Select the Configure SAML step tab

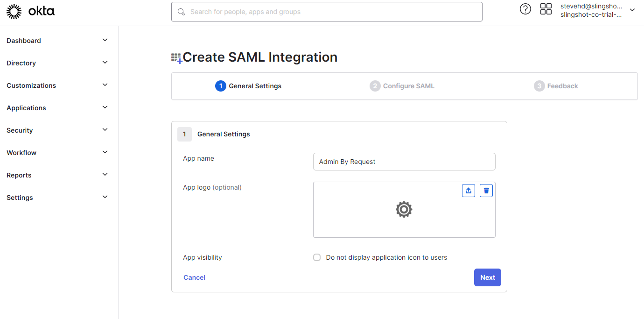coord(402,86)
